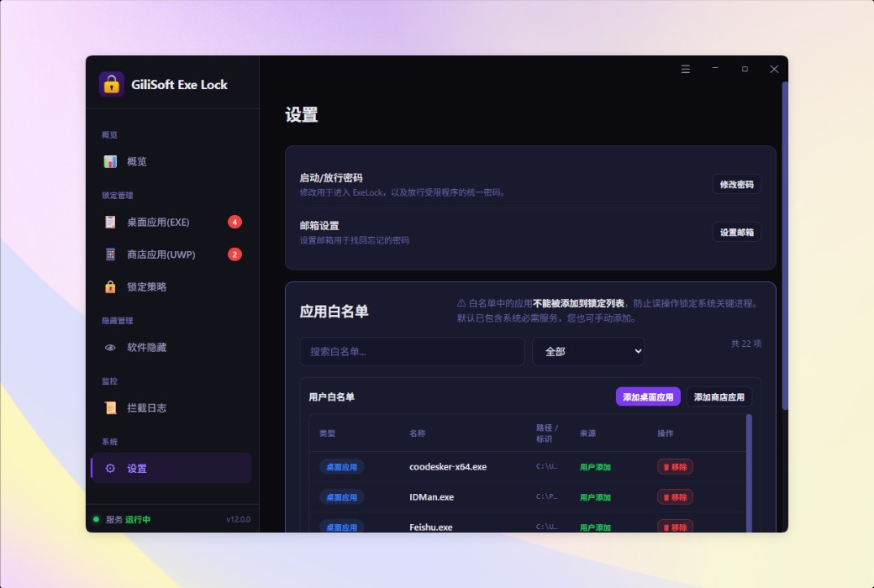The width and height of the screenshot is (874, 588).
Task: Click the 操作 column header
Action: click(665, 433)
